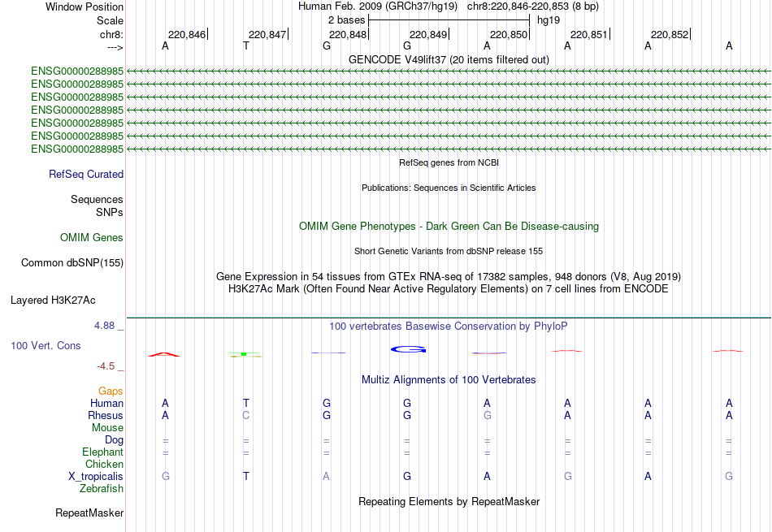Click the bottommost ENSG00000288985 transcript label
Image resolution: width=772 pixels, height=532 pixels.
click(77, 149)
